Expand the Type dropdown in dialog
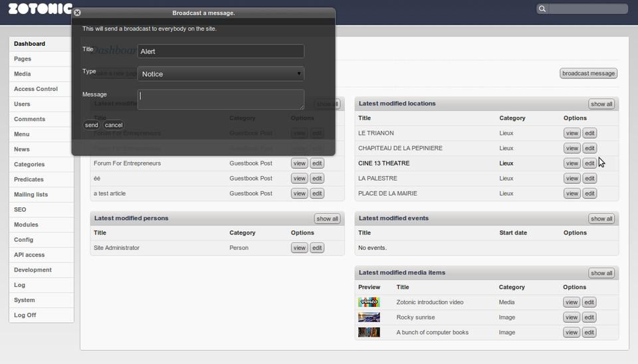The width and height of the screenshot is (638, 364). coord(221,74)
